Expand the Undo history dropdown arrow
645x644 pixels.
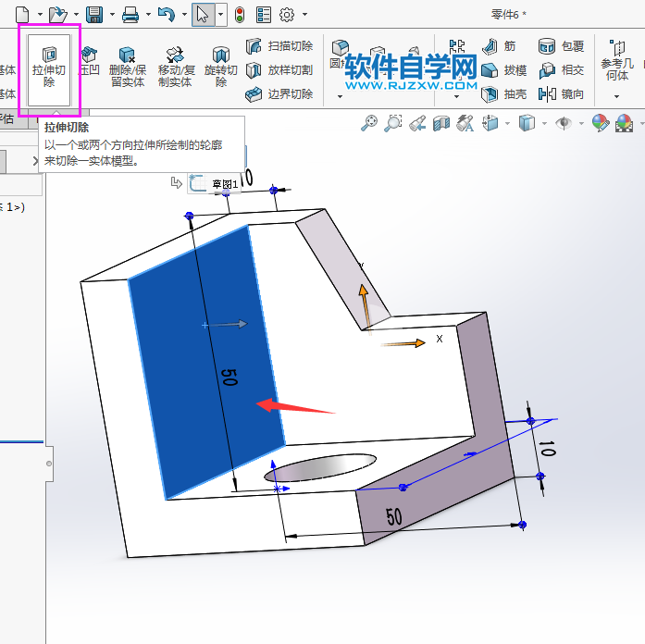pyautogui.click(x=185, y=15)
